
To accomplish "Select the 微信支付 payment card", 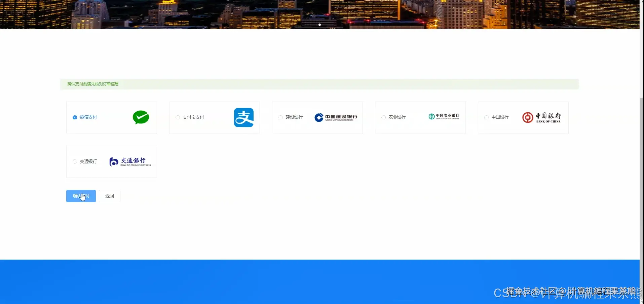I will pyautogui.click(x=111, y=117).
